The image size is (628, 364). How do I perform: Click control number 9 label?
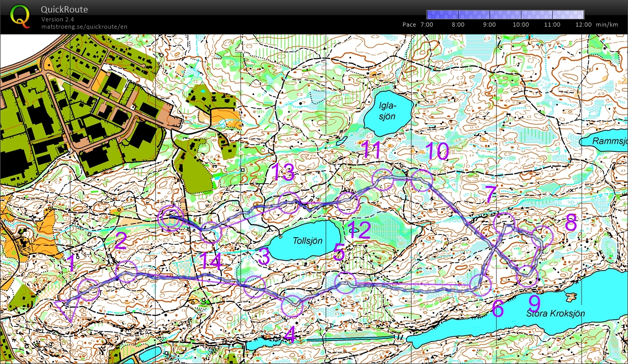tap(534, 303)
